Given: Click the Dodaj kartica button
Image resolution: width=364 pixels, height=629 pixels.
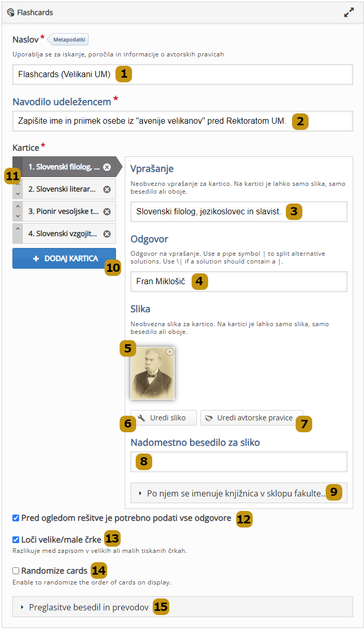Looking at the screenshot, I should click(x=64, y=258).
